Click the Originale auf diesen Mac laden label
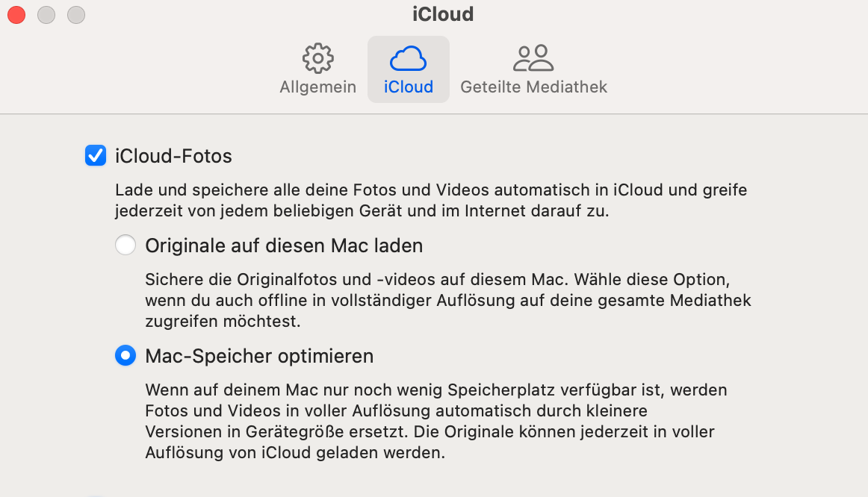Viewport: 868px width, 497px height. tap(284, 245)
